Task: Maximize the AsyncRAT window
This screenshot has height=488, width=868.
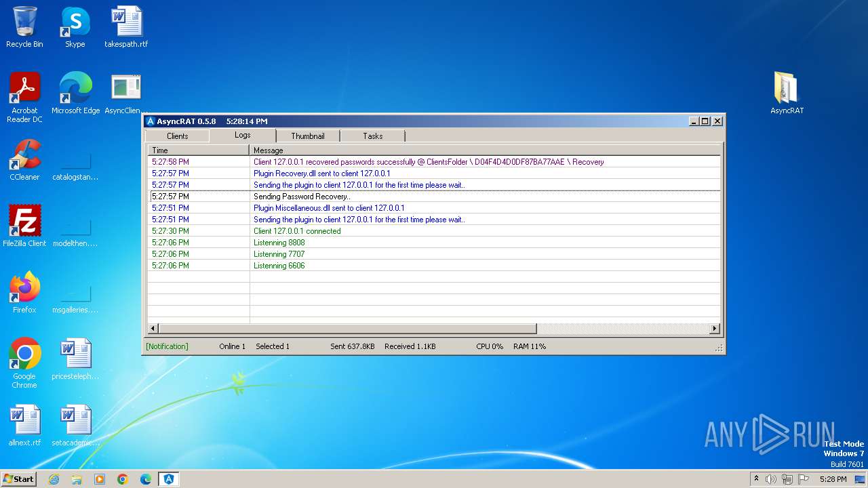Action: pyautogui.click(x=705, y=121)
